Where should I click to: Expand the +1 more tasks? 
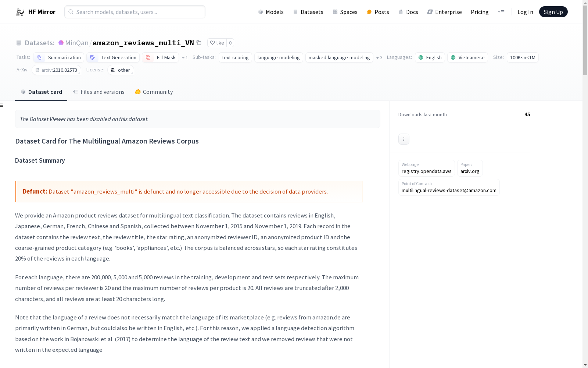tap(185, 57)
